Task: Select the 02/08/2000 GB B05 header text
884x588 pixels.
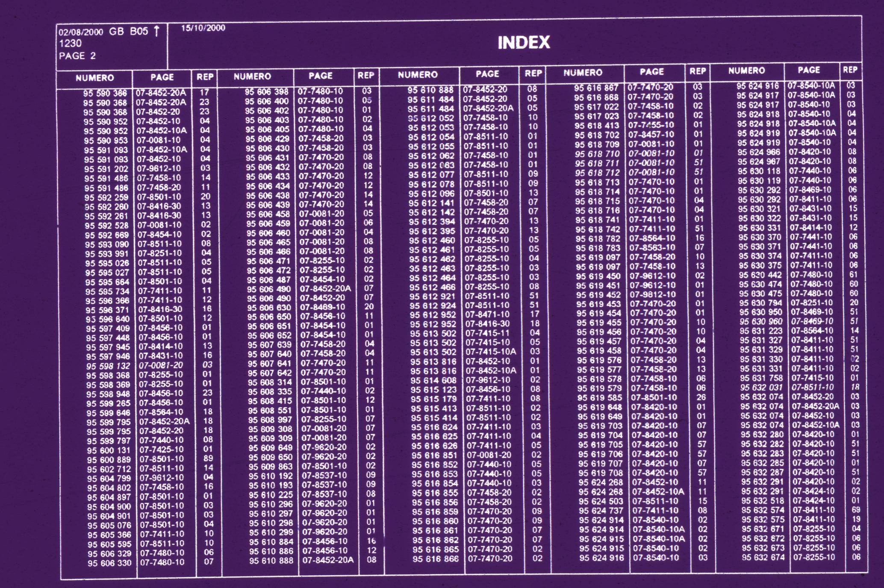Action: (103, 32)
